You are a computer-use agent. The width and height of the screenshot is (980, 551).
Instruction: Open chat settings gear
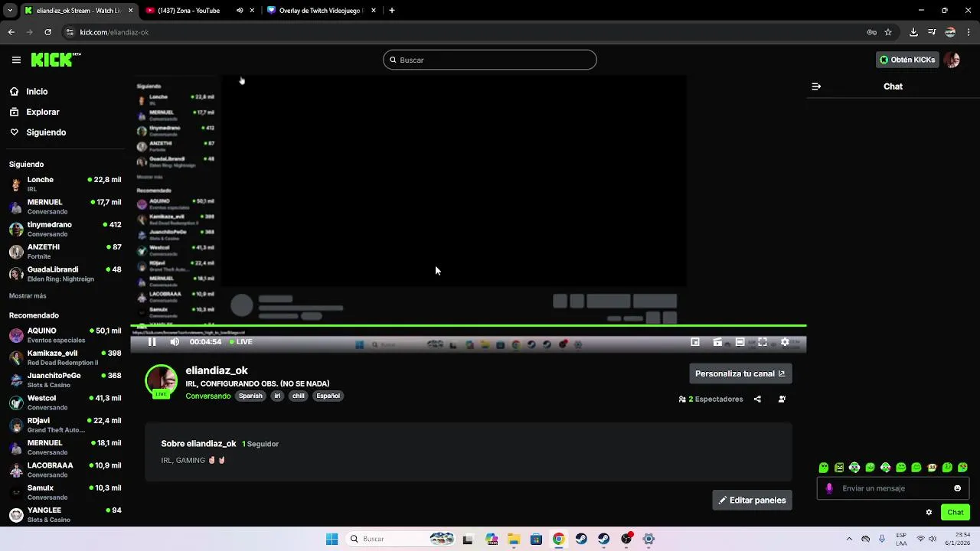click(929, 512)
